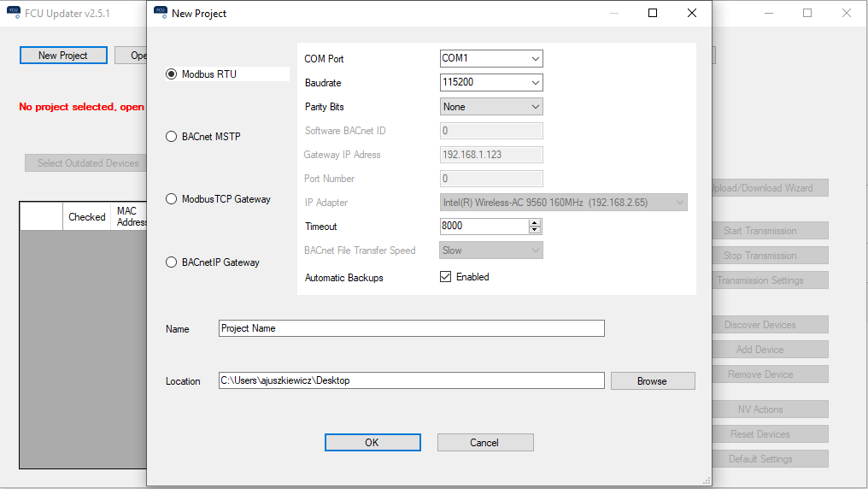Select the Modbus RTU option
This screenshot has width=868, height=489.
click(172, 74)
